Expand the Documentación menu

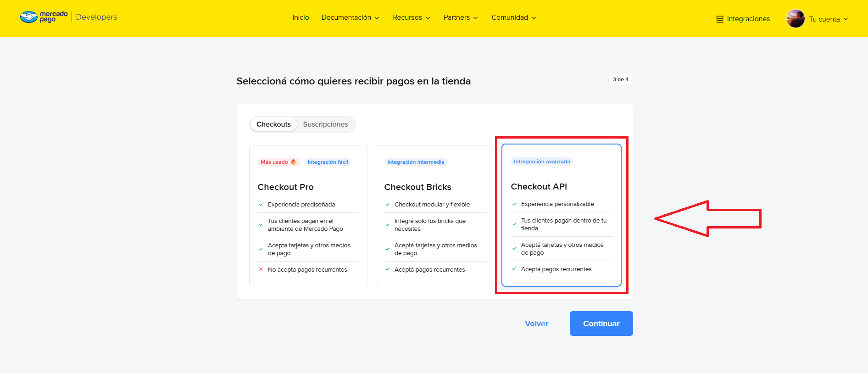351,17
